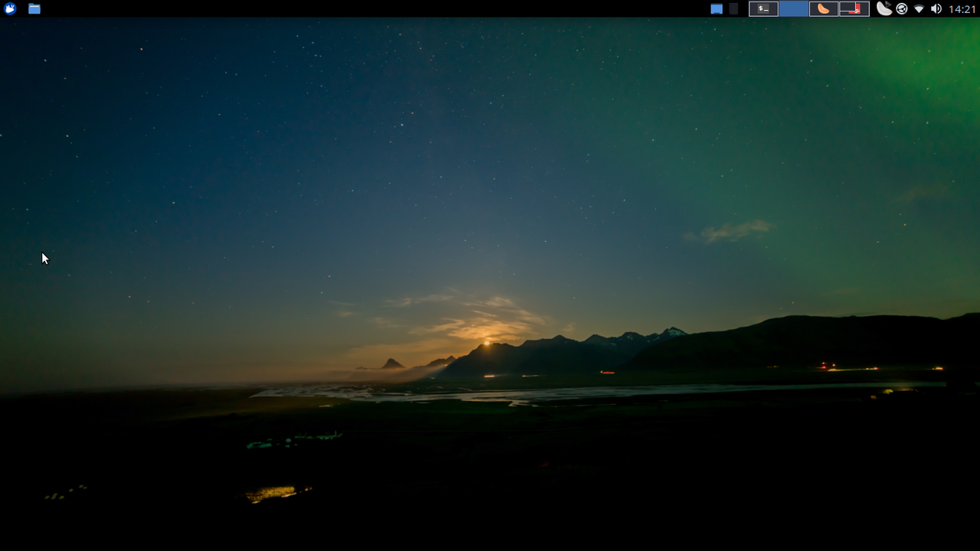Click the blue window icon in the panel
This screenshot has height=551, width=980.
click(x=717, y=9)
